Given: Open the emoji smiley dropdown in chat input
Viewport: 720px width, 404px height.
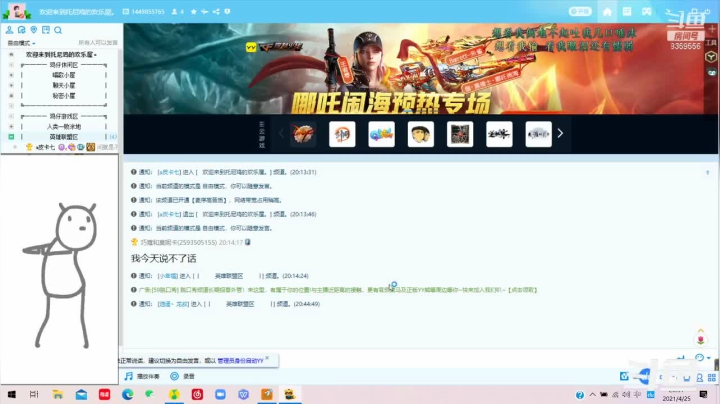Looking at the screenshot, I should [702, 358].
